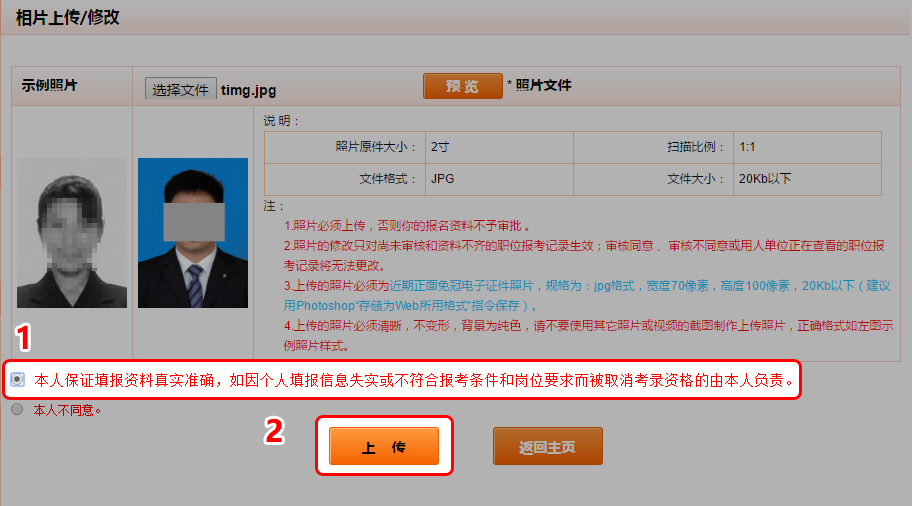Click the 20Kb以下 file size value
This screenshot has width=912, height=506.
765,178
